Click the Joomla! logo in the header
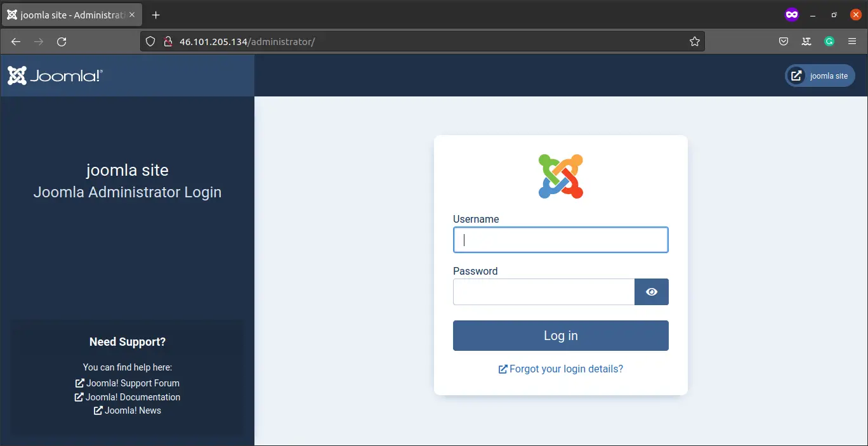The width and height of the screenshot is (868, 446). 55,75
